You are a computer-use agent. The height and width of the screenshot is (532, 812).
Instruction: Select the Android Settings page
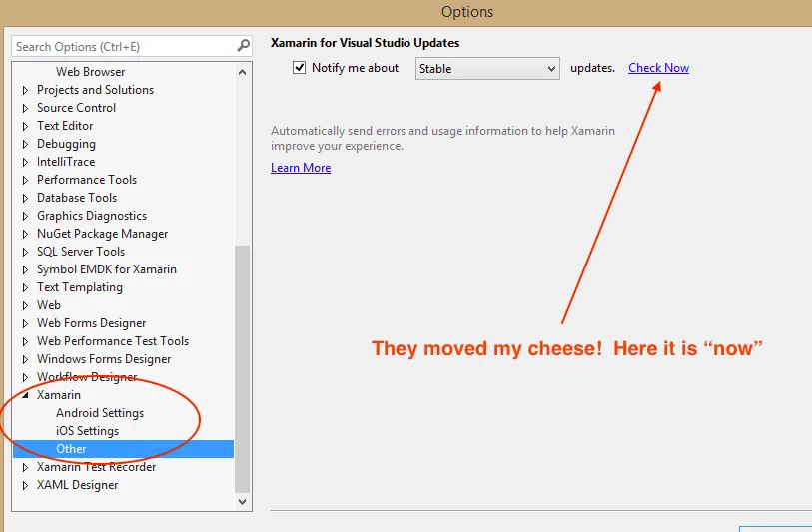click(x=100, y=413)
